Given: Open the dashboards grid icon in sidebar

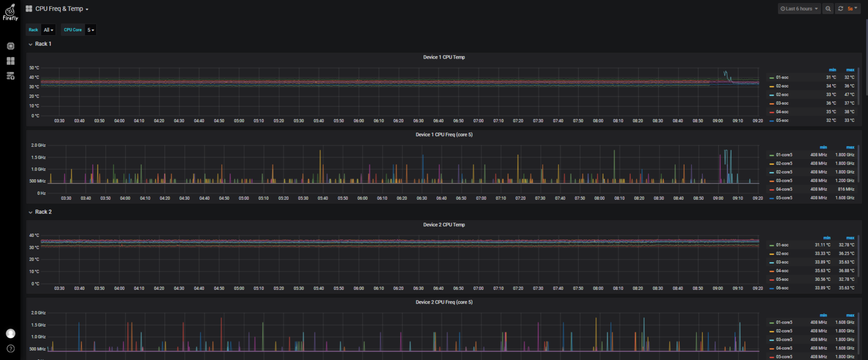Looking at the screenshot, I should (x=10, y=61).
